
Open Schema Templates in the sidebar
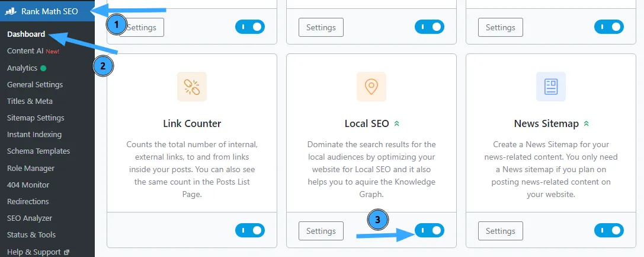tap(39, 151)
